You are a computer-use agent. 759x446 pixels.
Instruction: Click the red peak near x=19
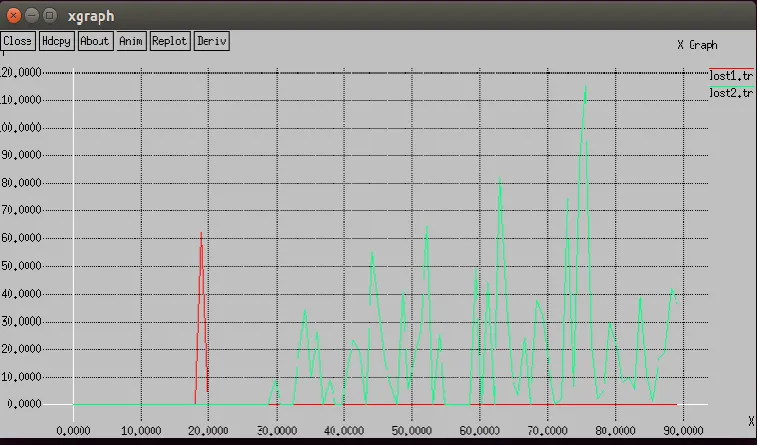coord(201,234)
